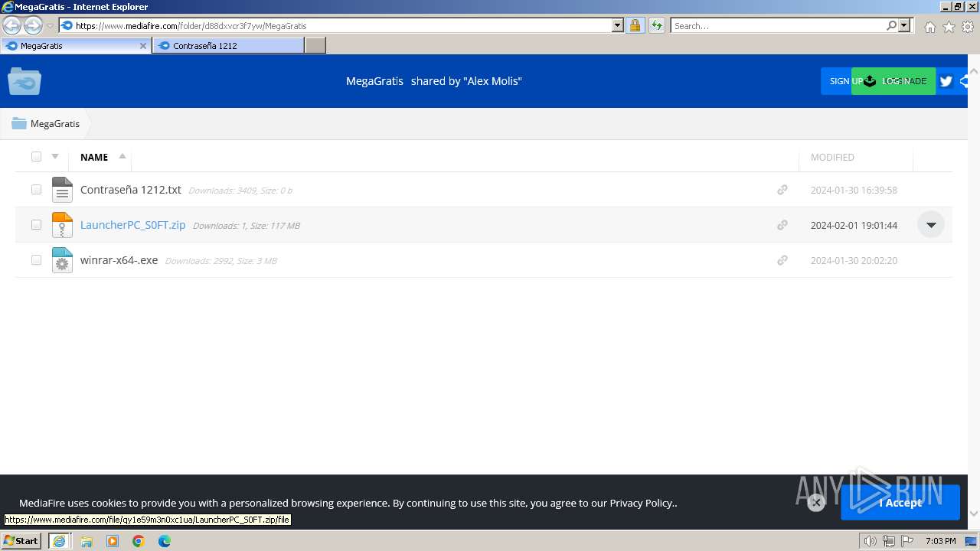The image size is (980, 551).
Task: Click zip archive icon of LauncherPC_S0FT.zip
Action: tap(62, 225)
